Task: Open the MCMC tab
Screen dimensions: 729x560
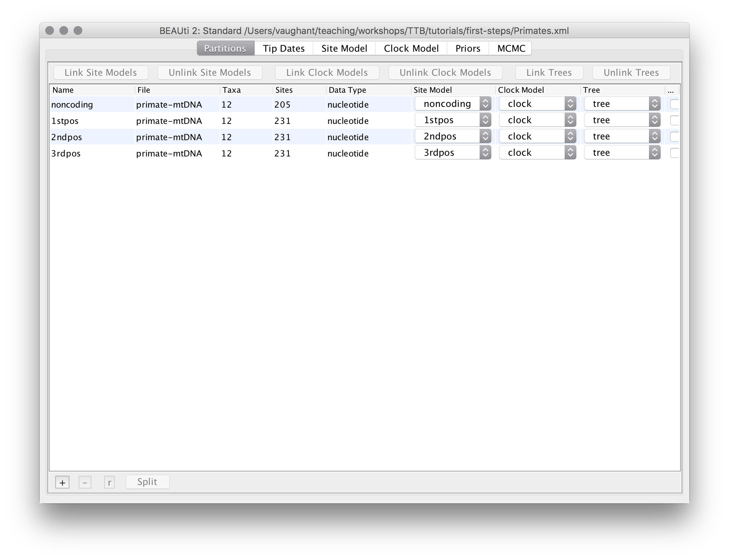Action: 511,48
